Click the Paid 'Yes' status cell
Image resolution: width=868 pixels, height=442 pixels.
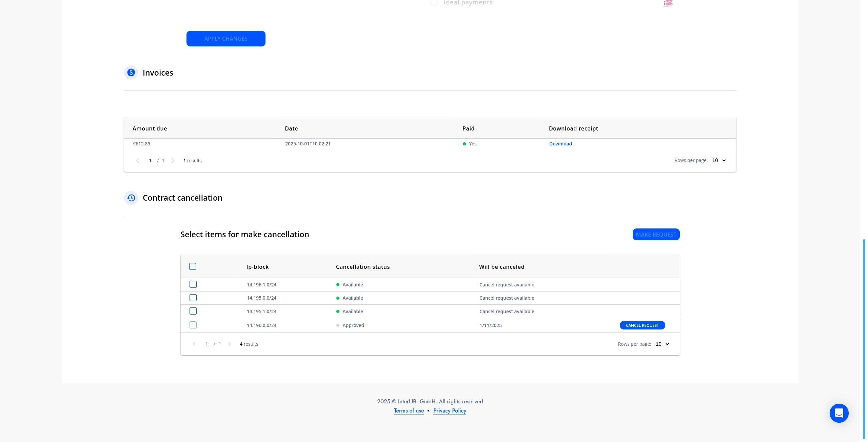(x=470, y=144)
